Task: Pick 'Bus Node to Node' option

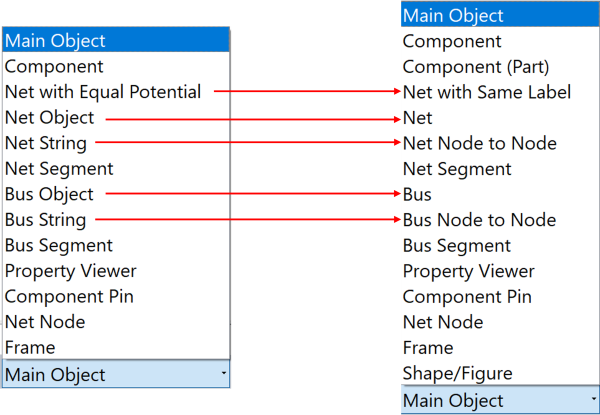Action: pos(480,220)
